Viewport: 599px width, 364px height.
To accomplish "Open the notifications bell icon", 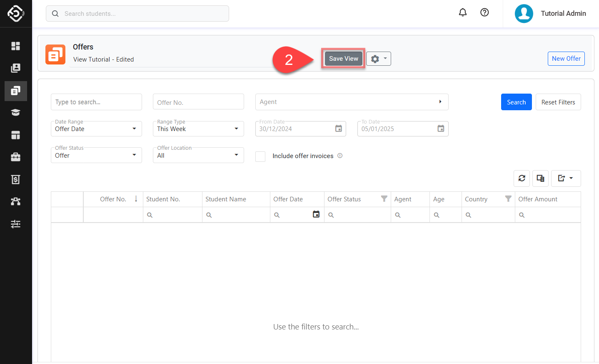I will point(462,12).
